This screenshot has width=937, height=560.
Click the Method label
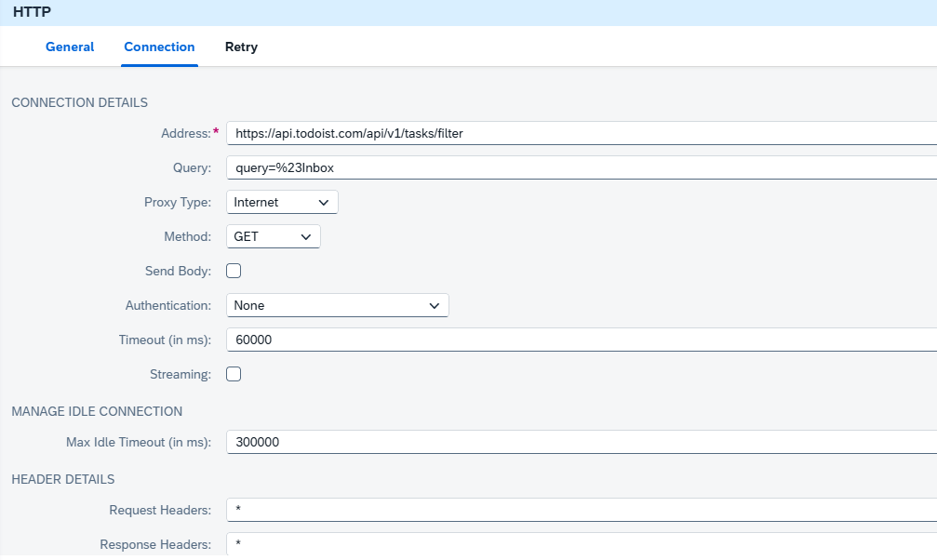point(188,236)
